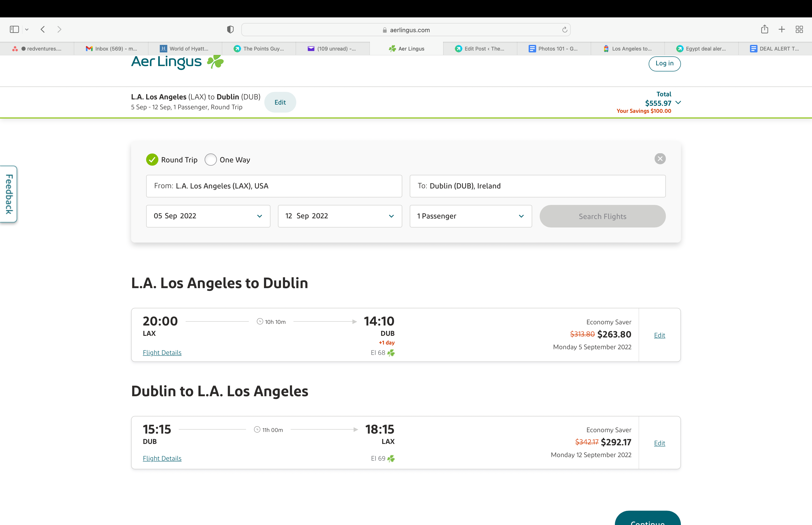Click the Safari sidebar toggle icon
812x525 pixels.
(x=14, y=30)
